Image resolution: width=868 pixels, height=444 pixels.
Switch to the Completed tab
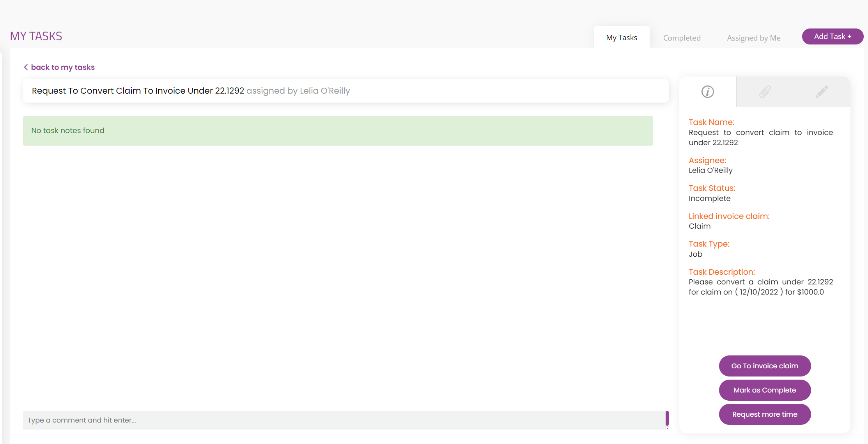682,38
